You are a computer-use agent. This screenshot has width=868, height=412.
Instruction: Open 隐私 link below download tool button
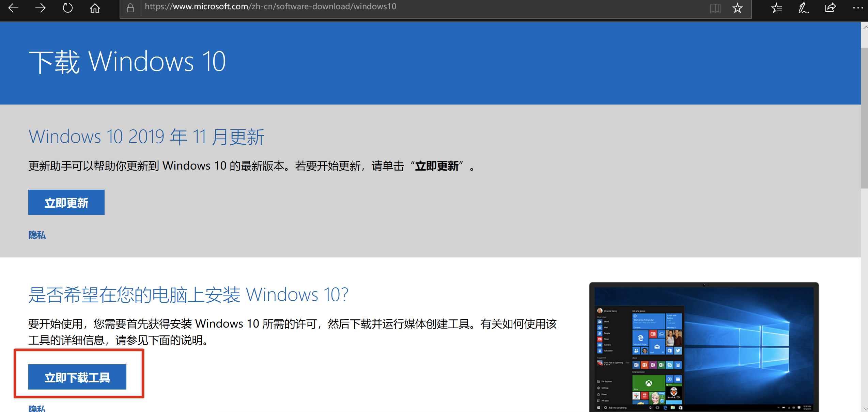[x=37, y=408]
